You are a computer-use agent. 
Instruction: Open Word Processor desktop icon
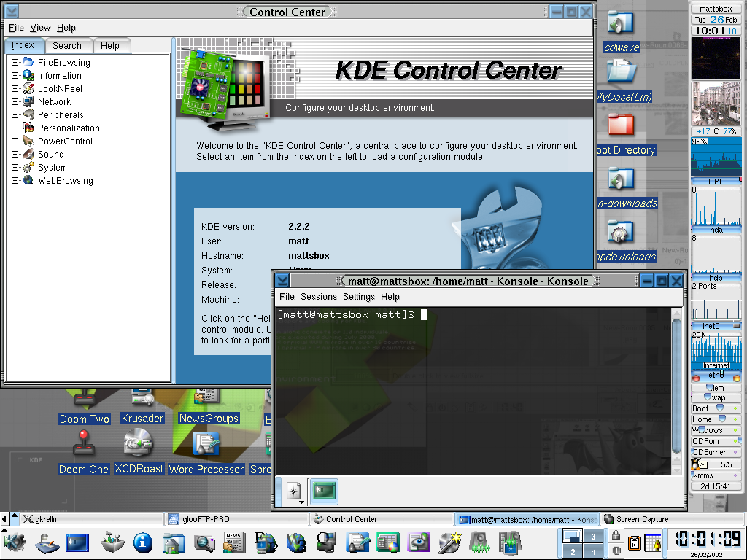click(x=206, y=452)
